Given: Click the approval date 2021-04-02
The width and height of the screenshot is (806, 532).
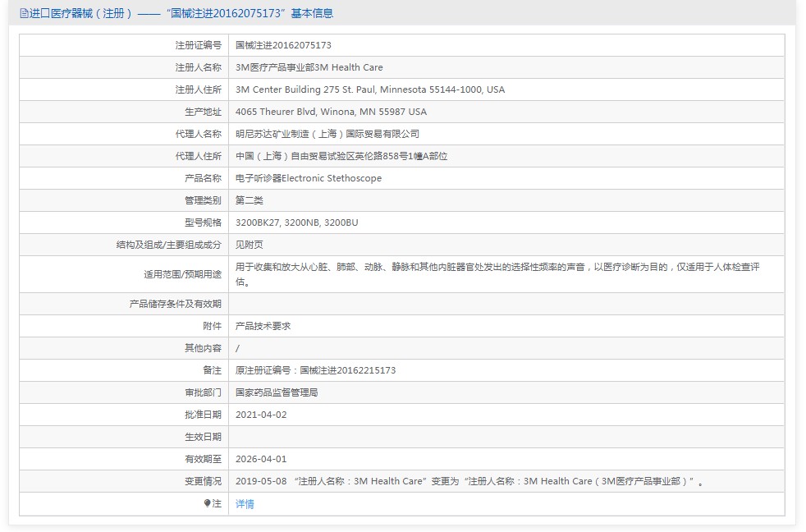Looking at the screenshot, I should (261, 415).
